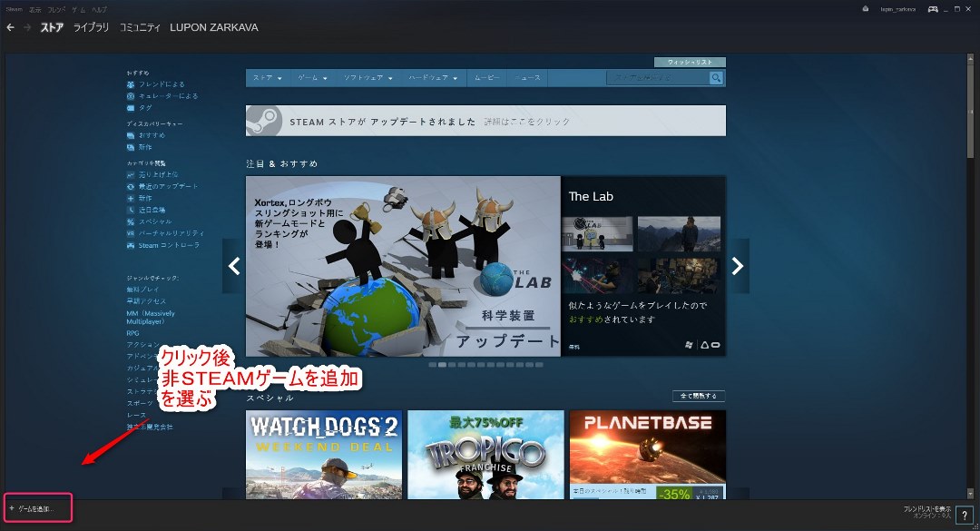Open the MM (Massively Multiplayer) genre link
This screenshot has width=980, height=531.
pyautogui.click(x=151, y=317)
